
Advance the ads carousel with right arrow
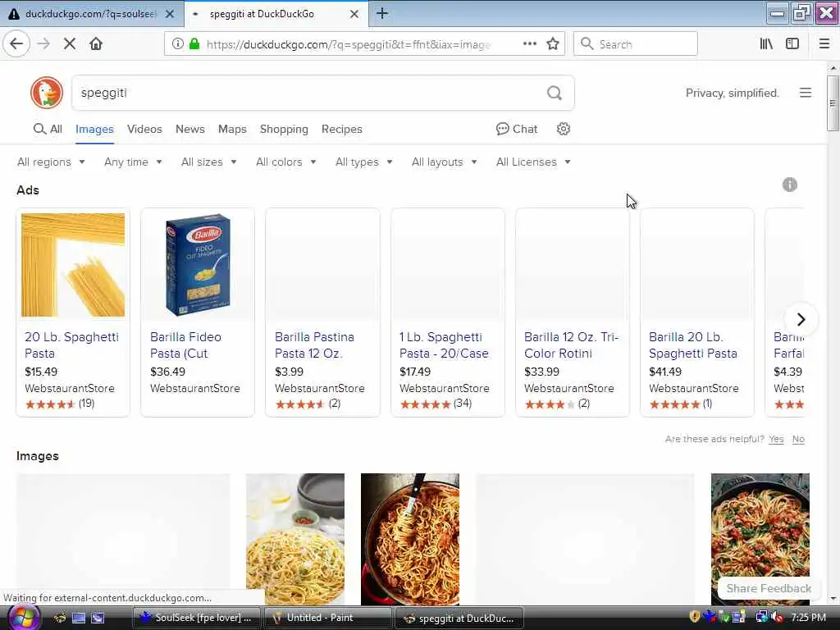(801, 319)
